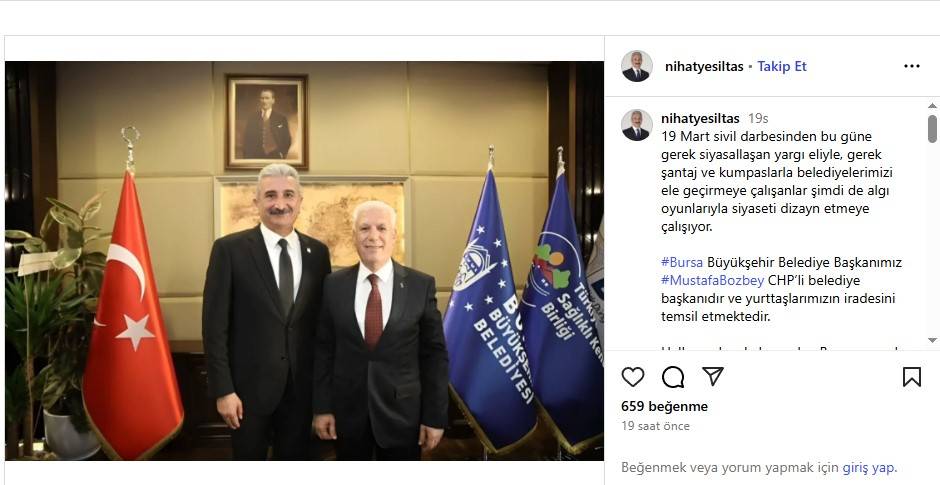
Task: Open the three-dot more options menu
Action: [x=911, y=66]
